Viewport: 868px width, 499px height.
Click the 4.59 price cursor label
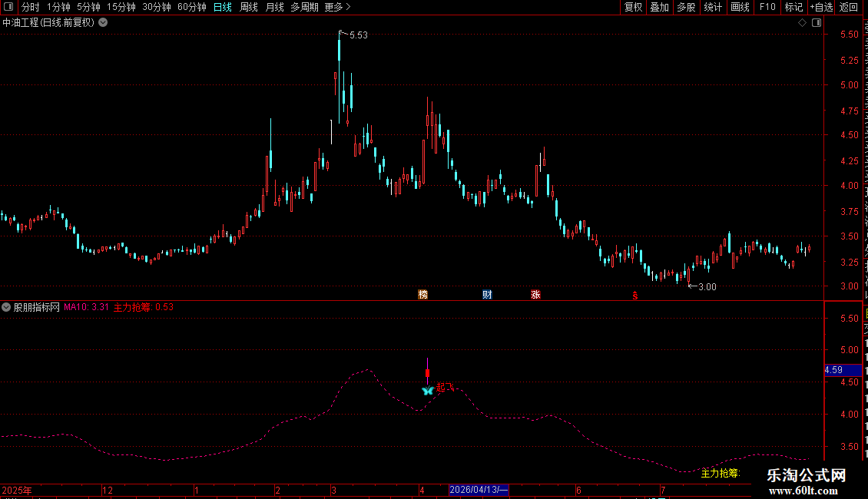pos(842,370)
